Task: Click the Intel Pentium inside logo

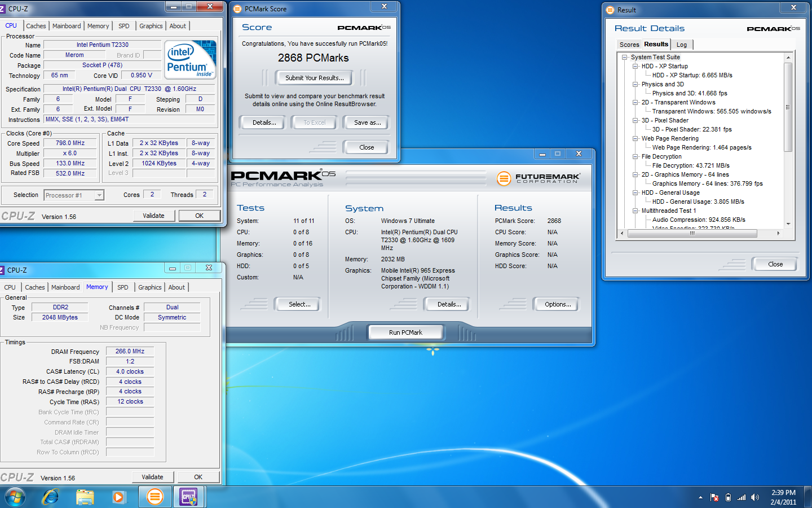Action: [x=190, y=59]
